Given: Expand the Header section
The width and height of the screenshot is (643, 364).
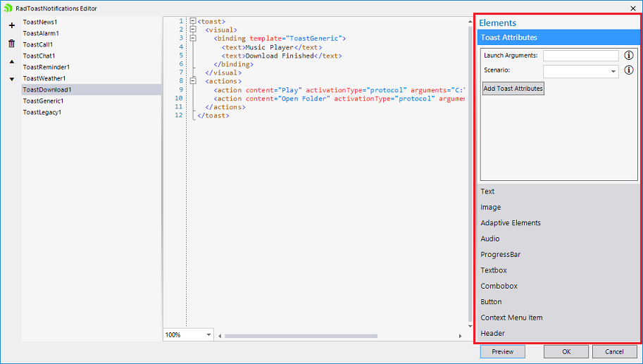Looking at the screenshot, I should pos(558,333).
